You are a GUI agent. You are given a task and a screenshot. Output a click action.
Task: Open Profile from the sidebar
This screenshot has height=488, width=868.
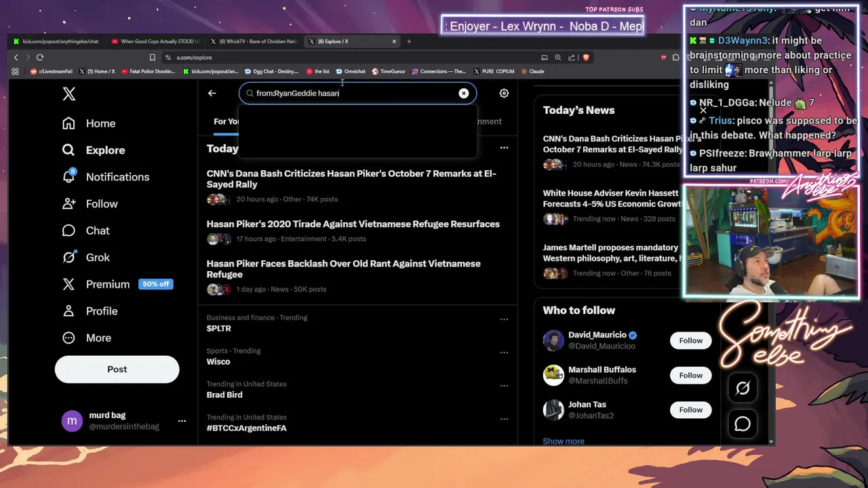pos(90,311)
